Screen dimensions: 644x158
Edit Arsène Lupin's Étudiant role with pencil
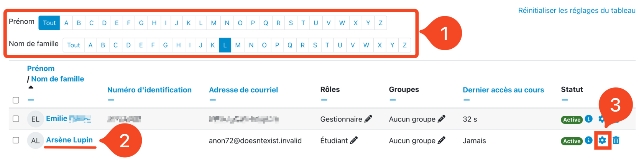pyautogui.click(x=354, y=140)
